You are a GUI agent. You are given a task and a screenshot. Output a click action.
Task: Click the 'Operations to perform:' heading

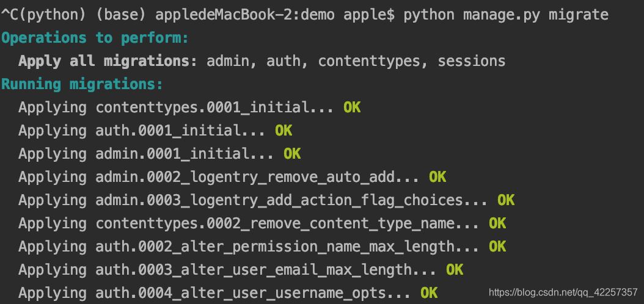point(95,38)
